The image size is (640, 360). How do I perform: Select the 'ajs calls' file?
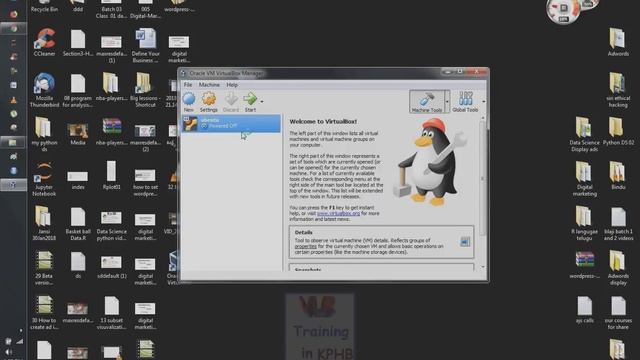(x=584, y=310)
